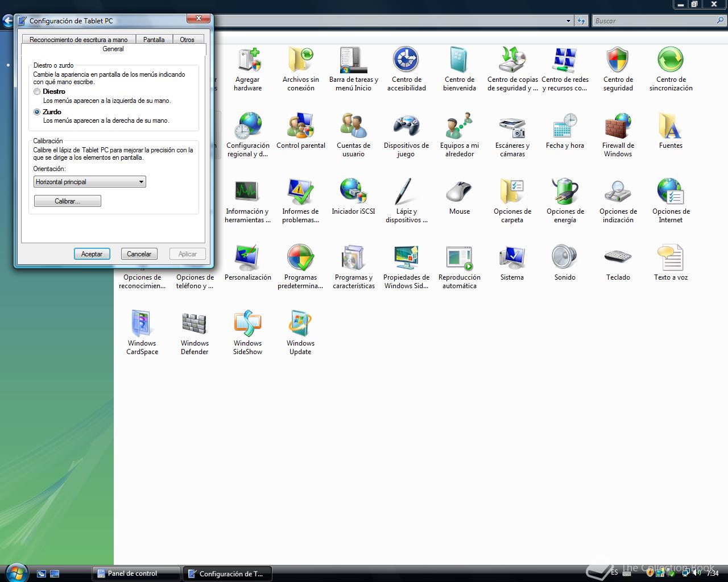Open Opciones de Internet icon
The width and height of the screenshot is (728, 582).
(x=671, y=192)
